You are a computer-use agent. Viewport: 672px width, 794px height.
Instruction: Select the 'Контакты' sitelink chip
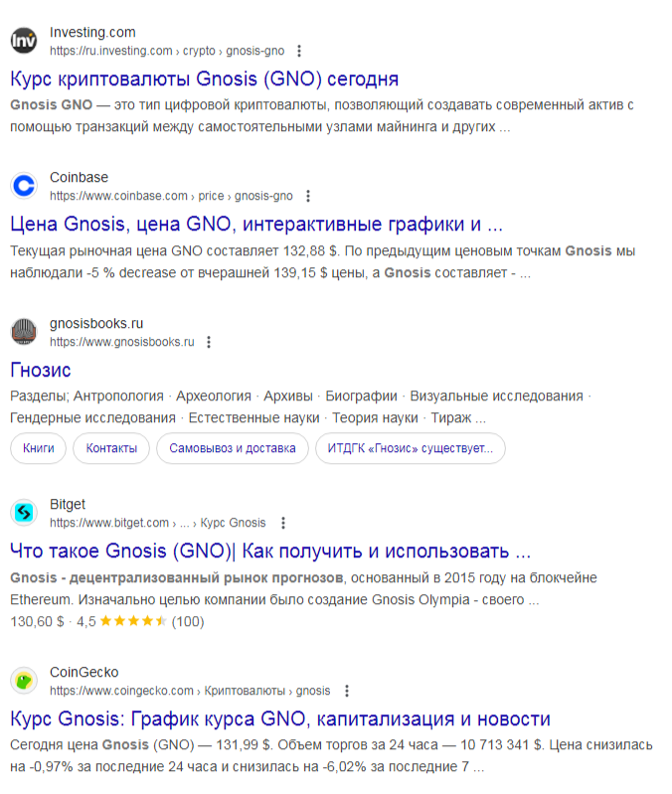pyautogui.click(x=111, y=448)
